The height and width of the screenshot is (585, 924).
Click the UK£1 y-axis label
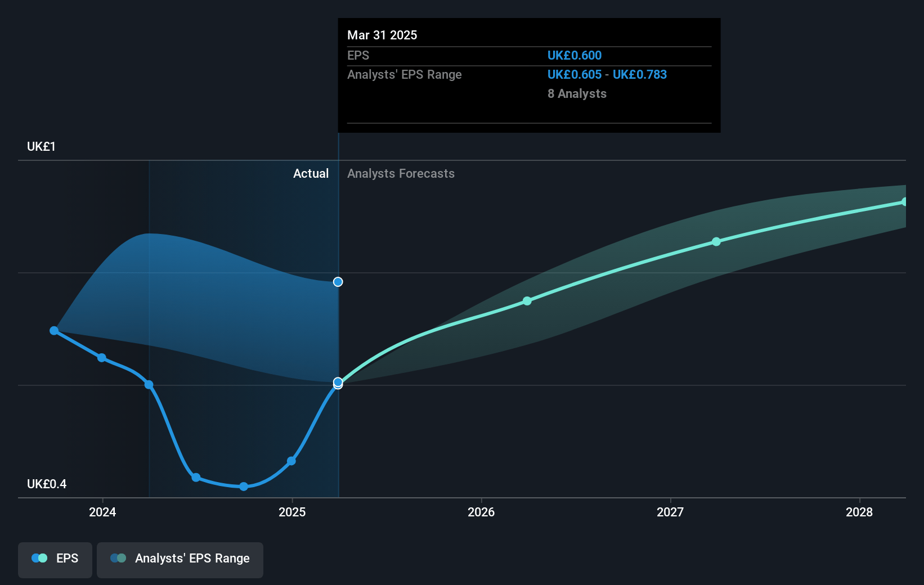(x=41, y=147)
